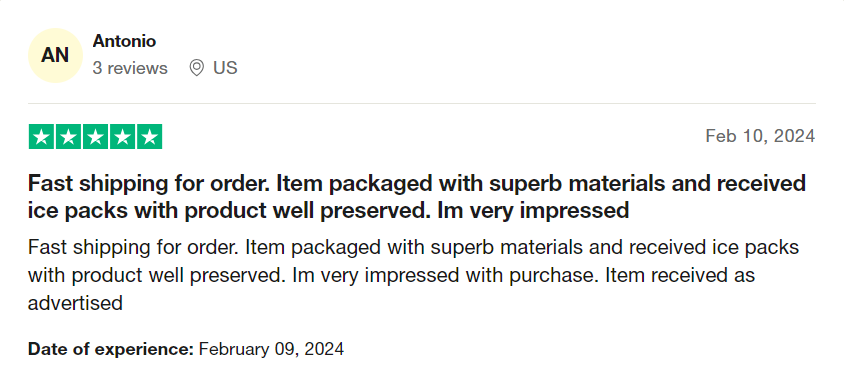Click the first green rating star
Viewport: 844px width, 379px height.
tap(41, 137)
